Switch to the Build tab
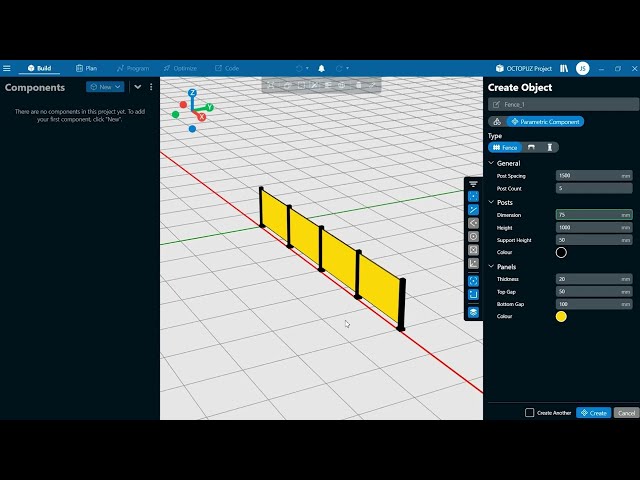 point(40,68)
